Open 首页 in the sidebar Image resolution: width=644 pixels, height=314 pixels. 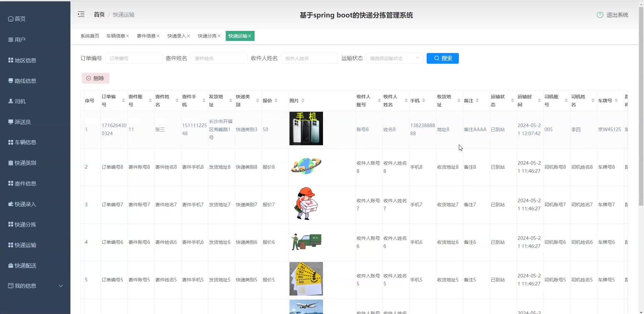pyautogui.click(x=35, y=19)
